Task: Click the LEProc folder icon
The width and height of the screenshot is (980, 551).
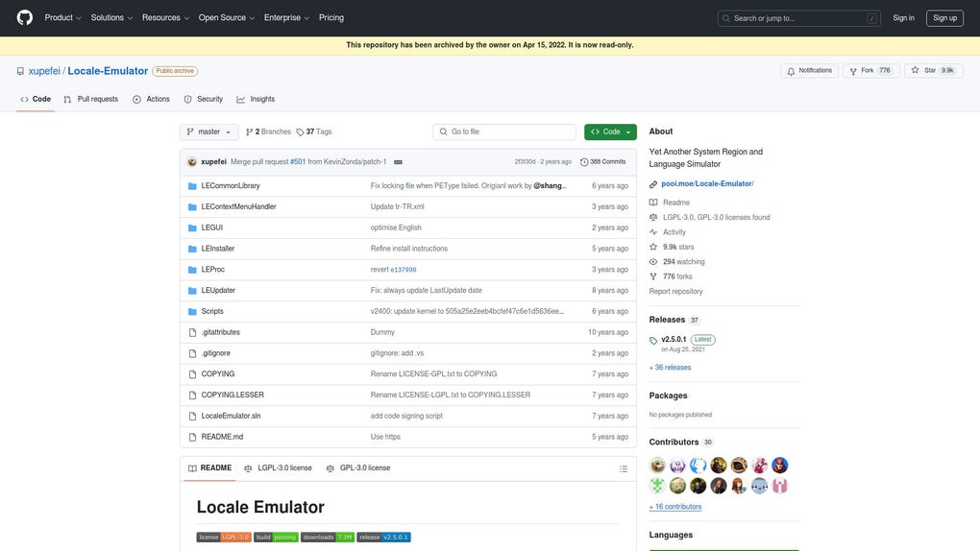Action: (192, 270)
